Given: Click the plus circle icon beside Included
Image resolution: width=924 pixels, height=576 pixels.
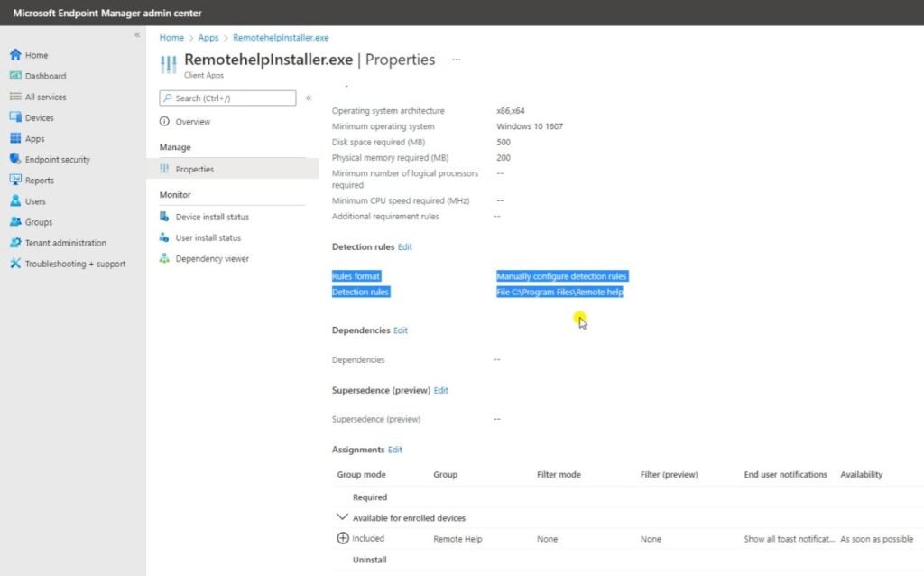Looking at the screenshot, I should 342,538.
